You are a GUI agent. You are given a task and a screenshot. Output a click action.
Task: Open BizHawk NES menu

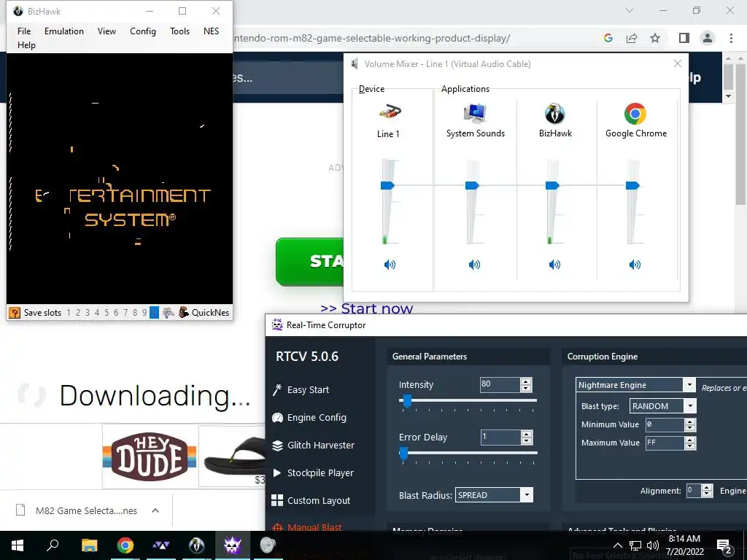coord(211,31)
